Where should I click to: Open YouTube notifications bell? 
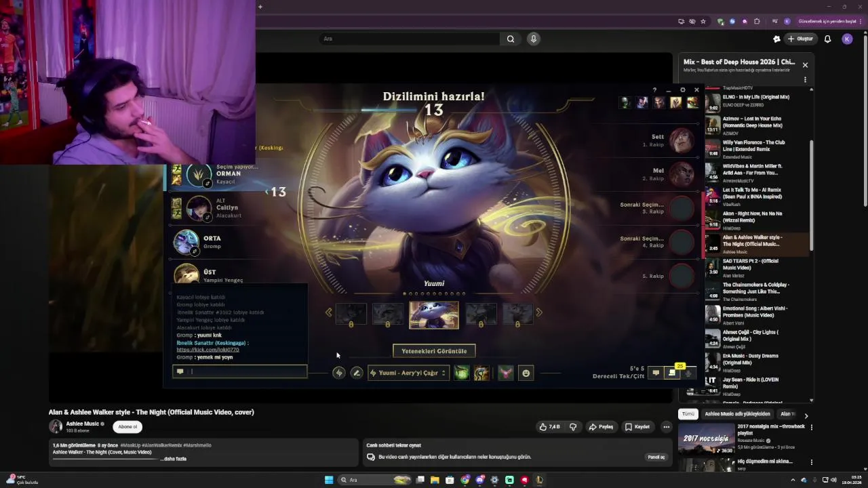(x=827, y=39)
